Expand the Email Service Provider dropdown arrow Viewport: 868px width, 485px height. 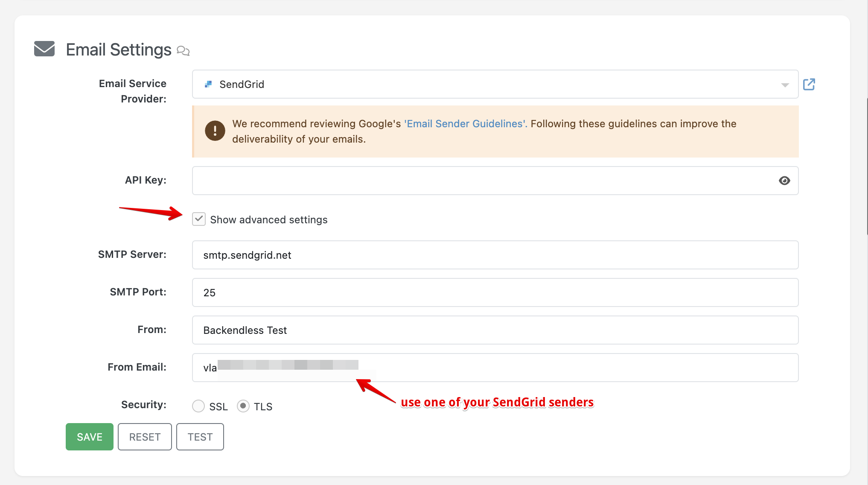click(784, 85)
